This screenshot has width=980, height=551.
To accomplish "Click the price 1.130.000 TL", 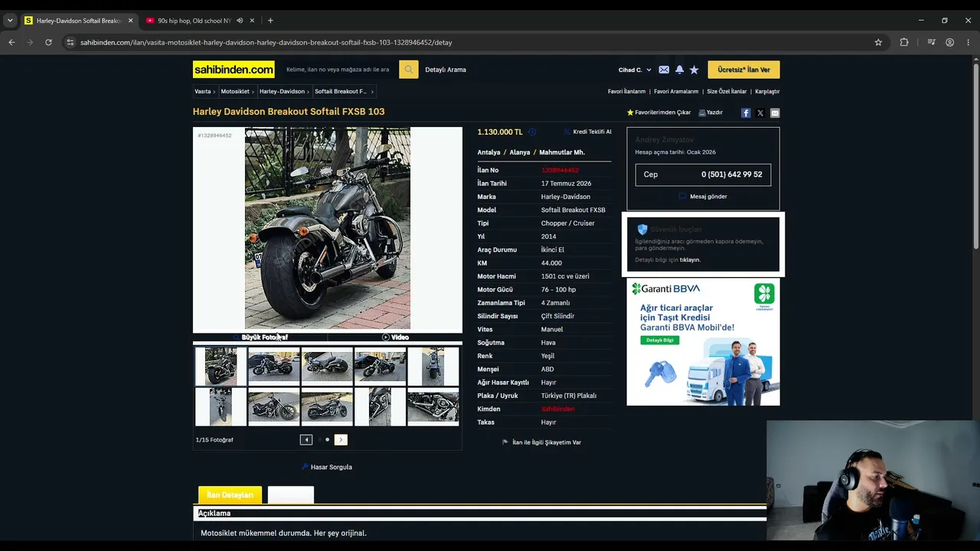I will pos(500,132).
